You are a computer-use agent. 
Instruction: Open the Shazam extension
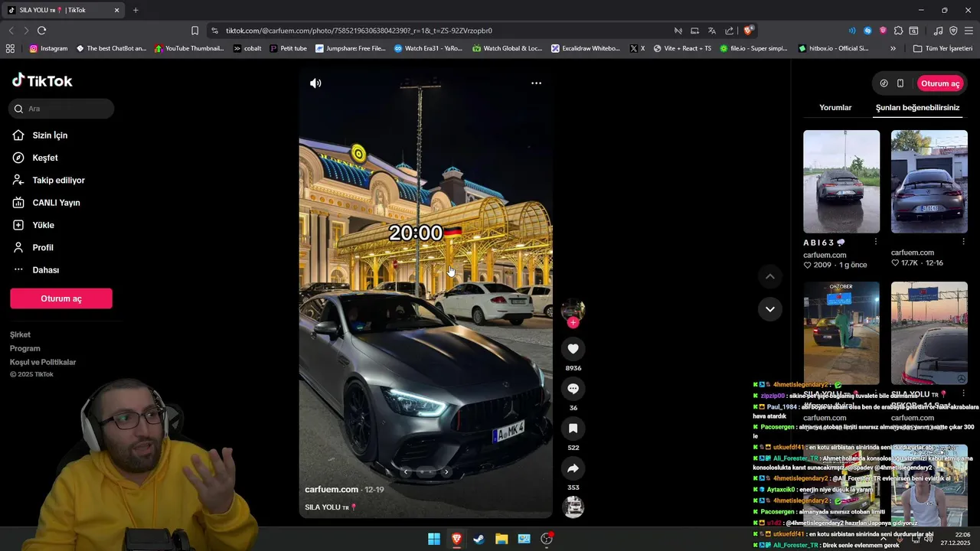[x=867, y=31]
